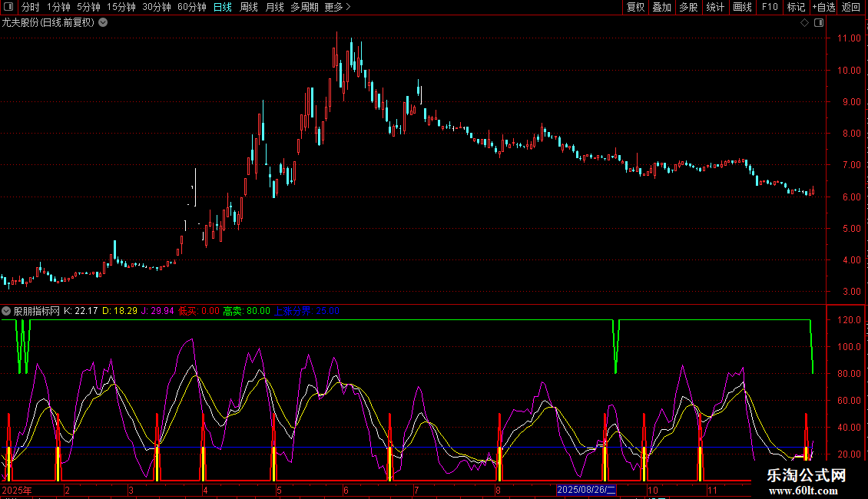
Task: Add stock to watchlist with +自选
Action: pyautogui.click(x=823, y=8)
